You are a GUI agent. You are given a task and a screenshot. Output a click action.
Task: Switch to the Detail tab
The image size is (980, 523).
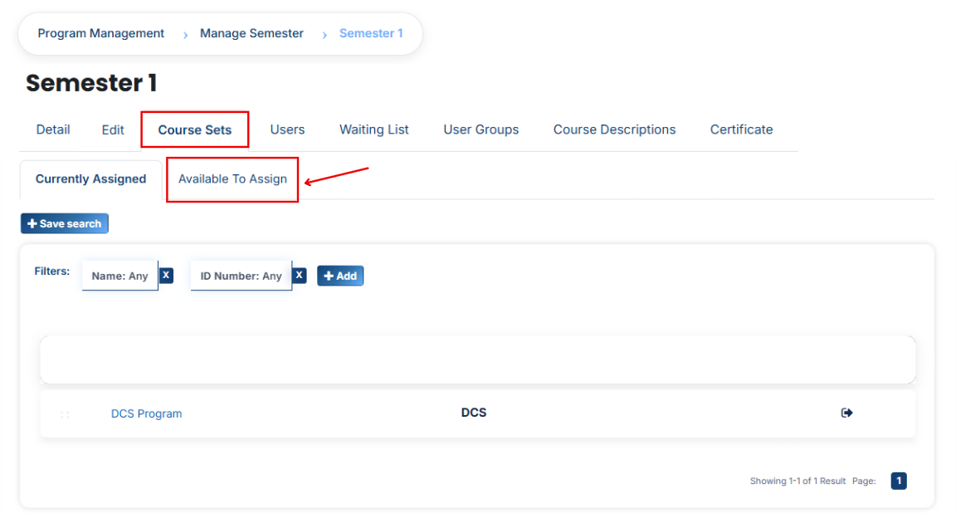[53, 130]
